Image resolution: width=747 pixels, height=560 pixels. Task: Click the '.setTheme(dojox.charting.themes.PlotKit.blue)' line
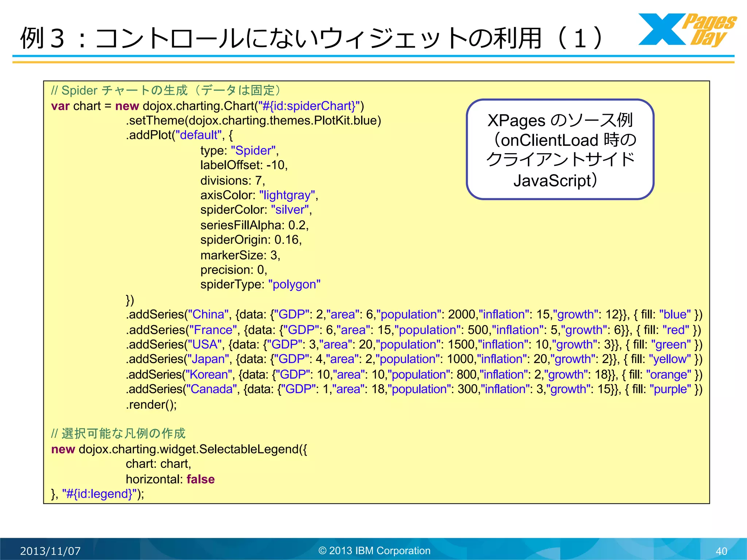[x=253, y=120]
